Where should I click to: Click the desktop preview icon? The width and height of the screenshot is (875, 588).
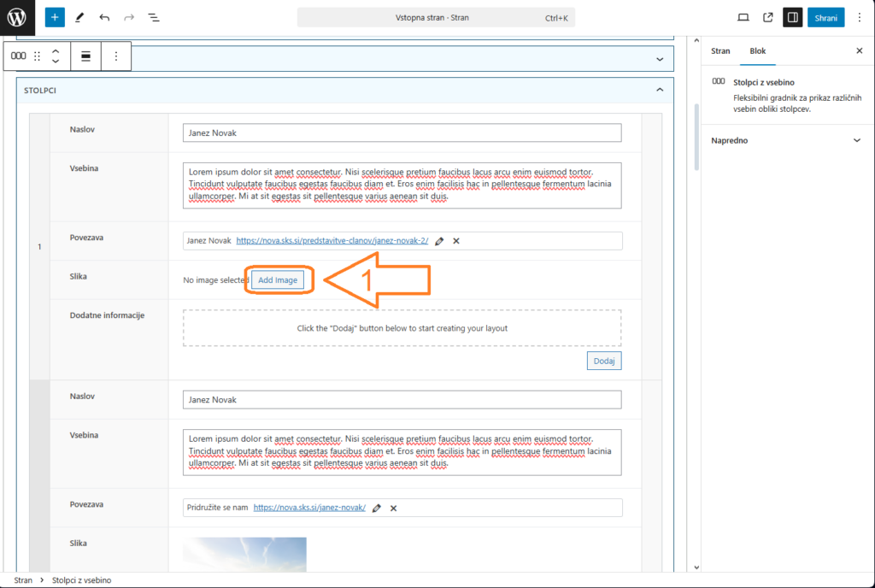click(743, 17)
